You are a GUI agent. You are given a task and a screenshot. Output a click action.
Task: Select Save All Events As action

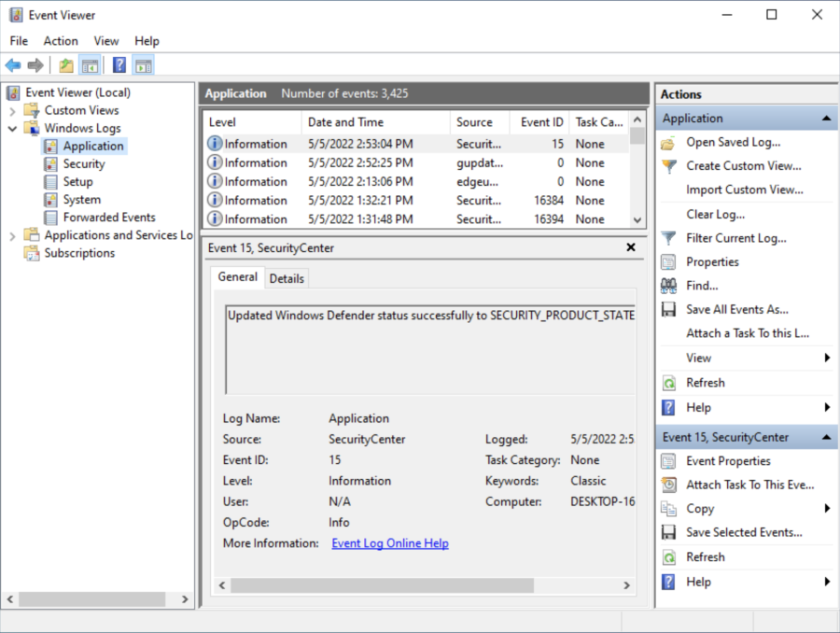736,309
